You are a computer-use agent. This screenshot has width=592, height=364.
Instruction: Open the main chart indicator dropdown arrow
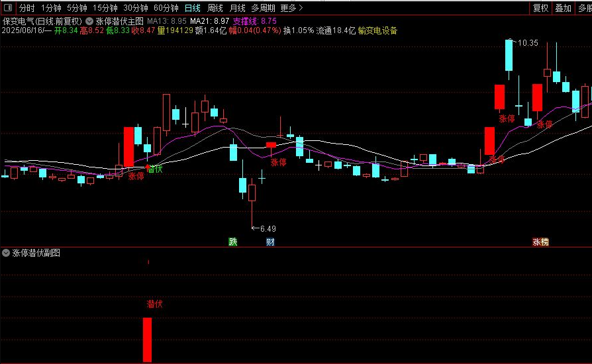pos(89,21)
